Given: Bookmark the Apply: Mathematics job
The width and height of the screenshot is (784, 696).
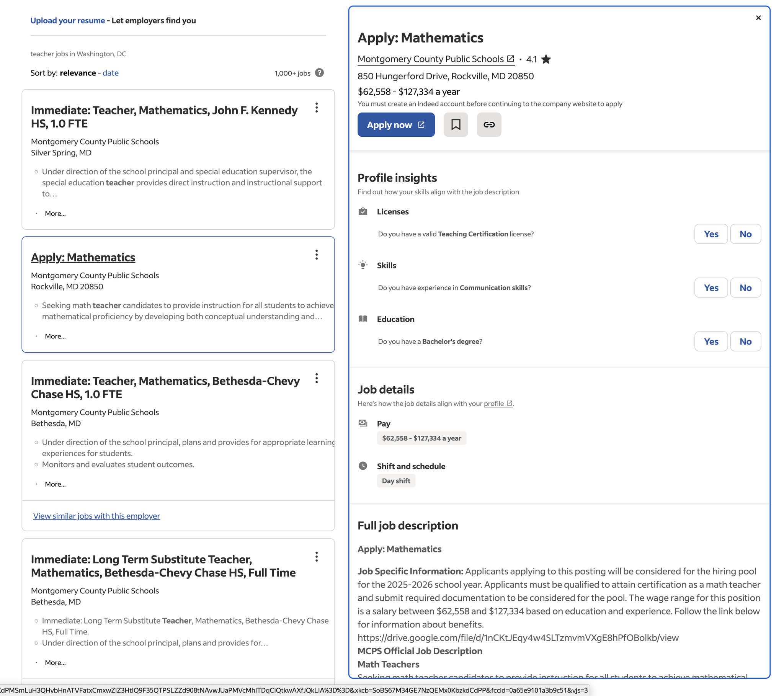Looking at the screenshot, I should tap(455, 125).
